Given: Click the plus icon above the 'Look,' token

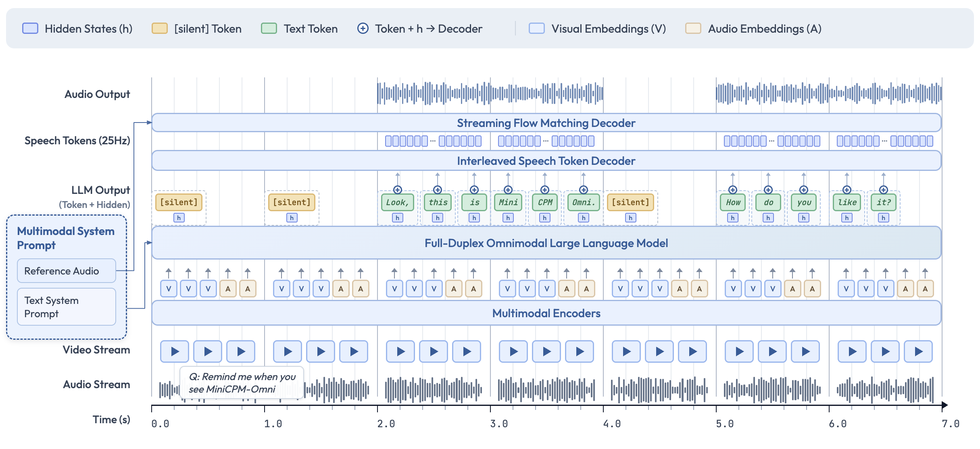Looking at the screenshot, I should (398, 189).
